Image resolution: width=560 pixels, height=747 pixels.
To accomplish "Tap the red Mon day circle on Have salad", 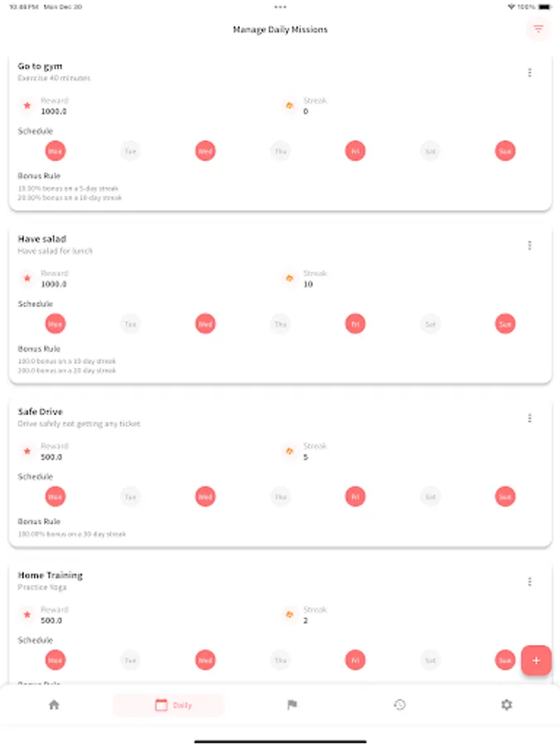I will tap(55, 324).
